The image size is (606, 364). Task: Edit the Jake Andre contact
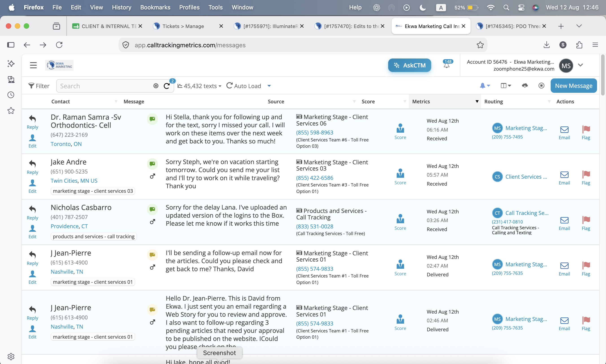(x=32, y=186)
